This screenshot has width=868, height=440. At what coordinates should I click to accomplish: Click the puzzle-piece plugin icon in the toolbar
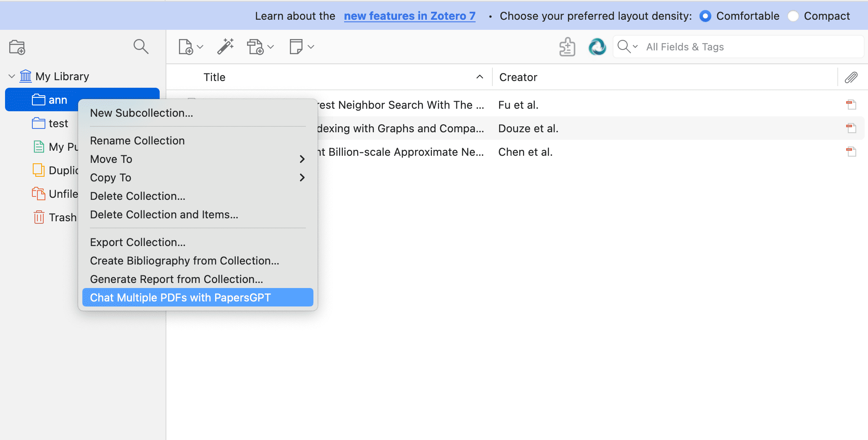tap(566, 47)
